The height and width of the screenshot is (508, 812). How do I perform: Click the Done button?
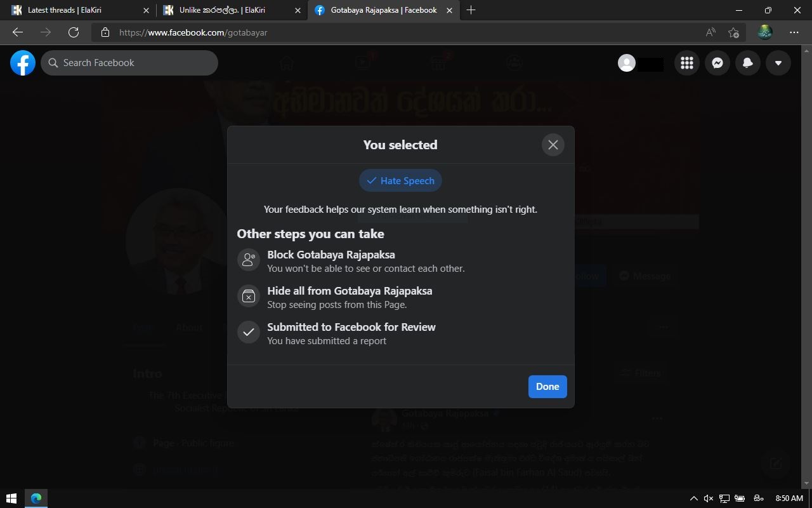click(x=547, y=387)
